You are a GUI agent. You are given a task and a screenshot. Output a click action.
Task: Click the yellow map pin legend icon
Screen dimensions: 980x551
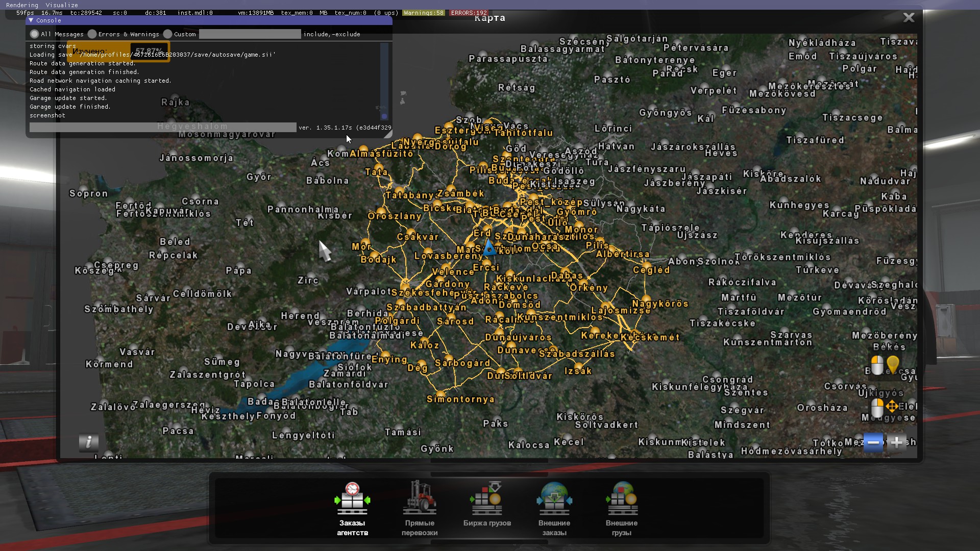pos(893,365)
